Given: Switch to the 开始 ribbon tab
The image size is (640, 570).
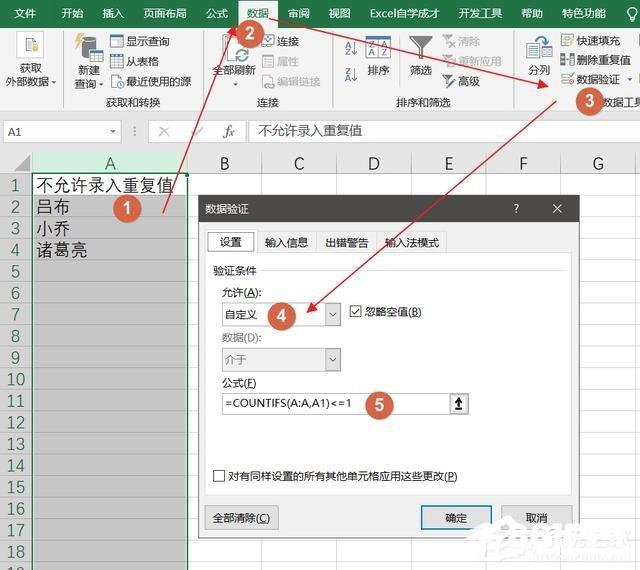Looking at the screenshot, I should [x=72, y=13].
